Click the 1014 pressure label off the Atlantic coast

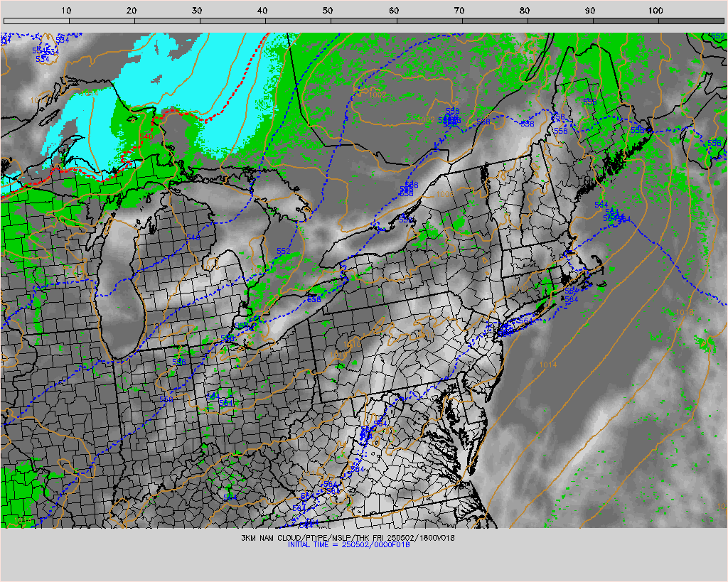548,365
